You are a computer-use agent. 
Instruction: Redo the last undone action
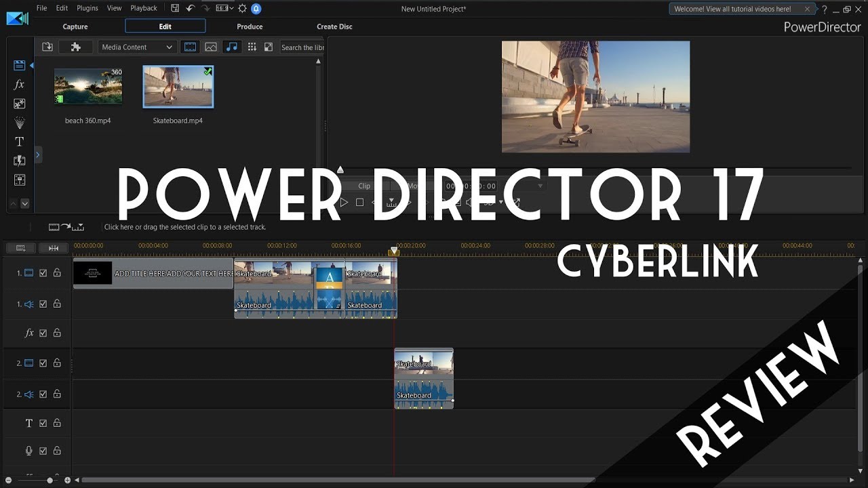pyautogui.click(x=206, y=8)
